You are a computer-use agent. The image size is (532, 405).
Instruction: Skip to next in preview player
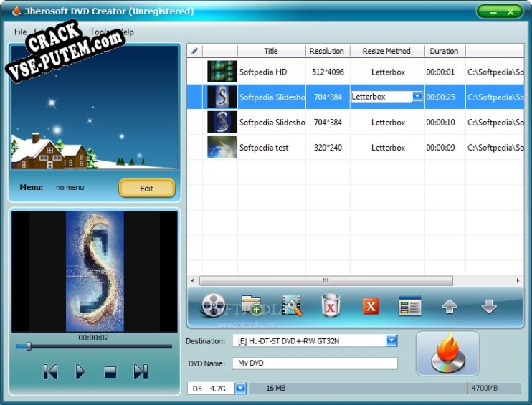(141, 371)
